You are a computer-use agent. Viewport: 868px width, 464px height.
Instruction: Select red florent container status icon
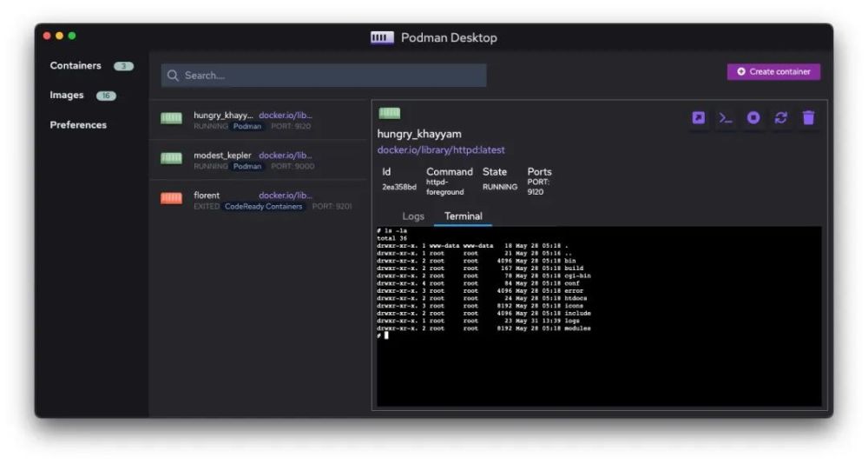(x=171, y=198)
